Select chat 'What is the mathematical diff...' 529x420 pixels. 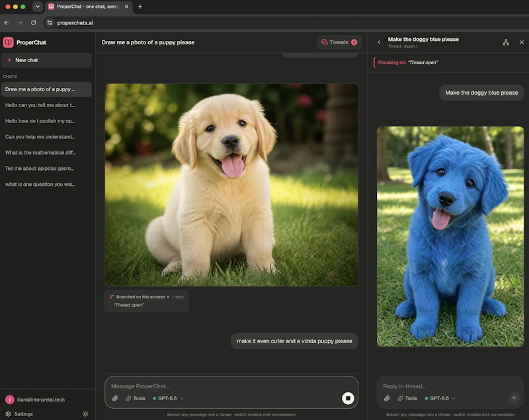pos(46,153)
